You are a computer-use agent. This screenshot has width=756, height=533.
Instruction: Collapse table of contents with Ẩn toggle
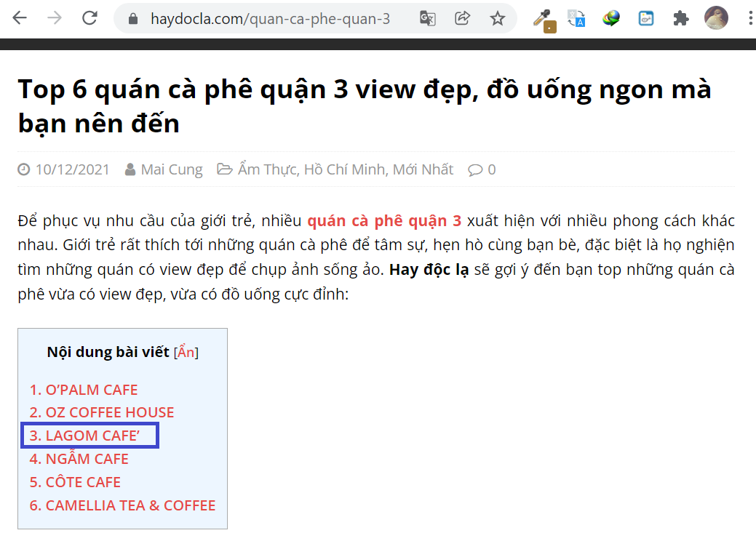(186, 353)
